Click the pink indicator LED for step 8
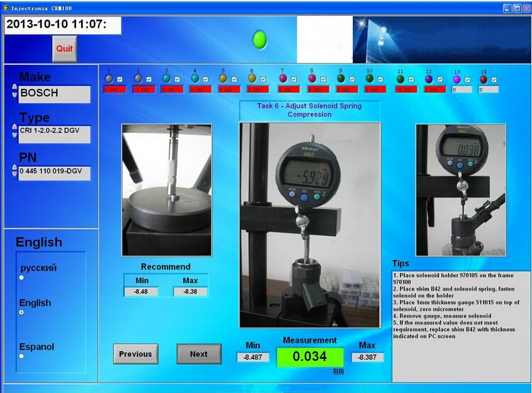Viewport: 532px width, 393px height. 312,79
